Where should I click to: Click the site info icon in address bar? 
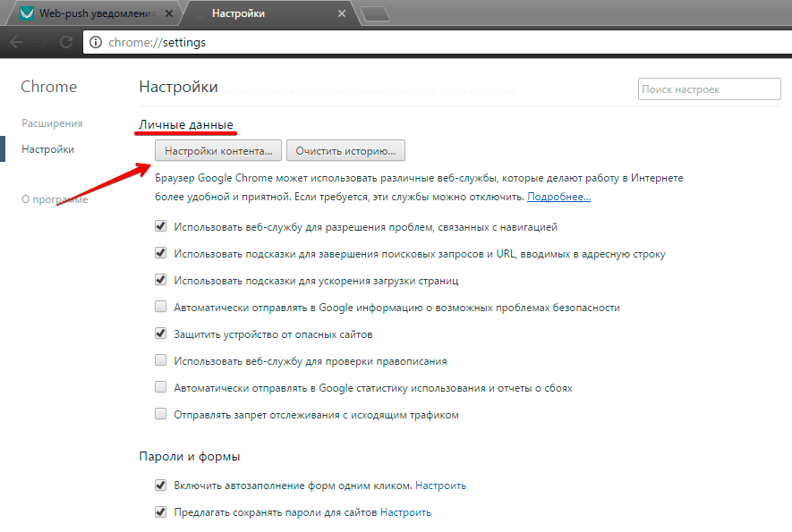(96, 42)
